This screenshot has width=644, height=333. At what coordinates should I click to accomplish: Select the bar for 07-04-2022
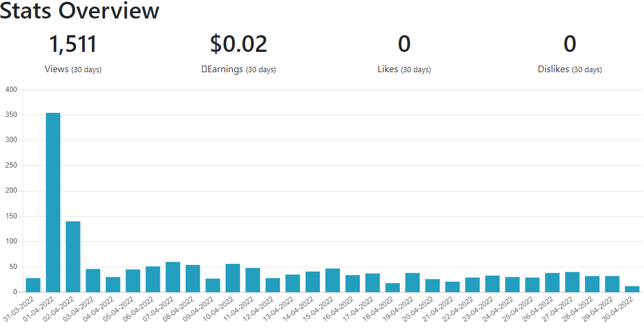pyautogui.click(x=173, y=277)
